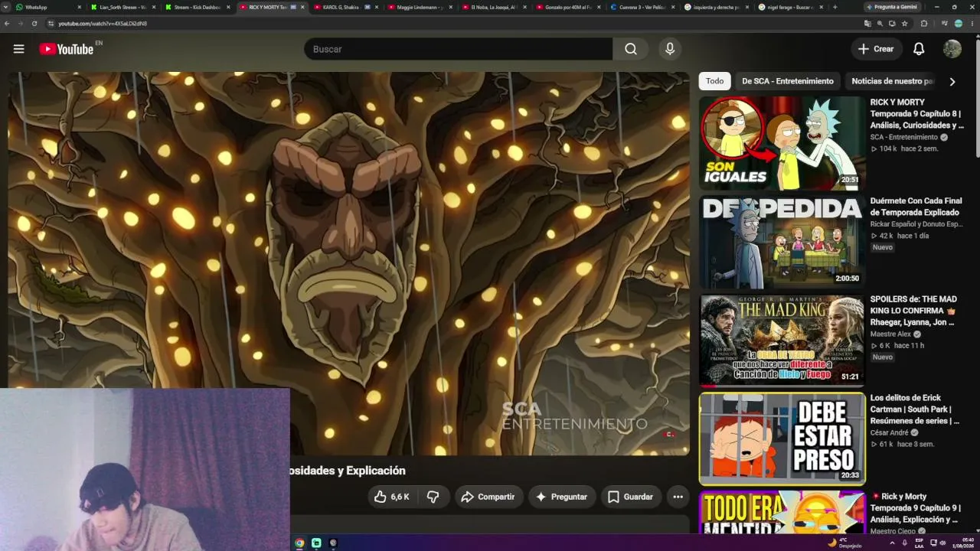
Task: Select Noticias de nuestro país chip
Action: [892, 81]
